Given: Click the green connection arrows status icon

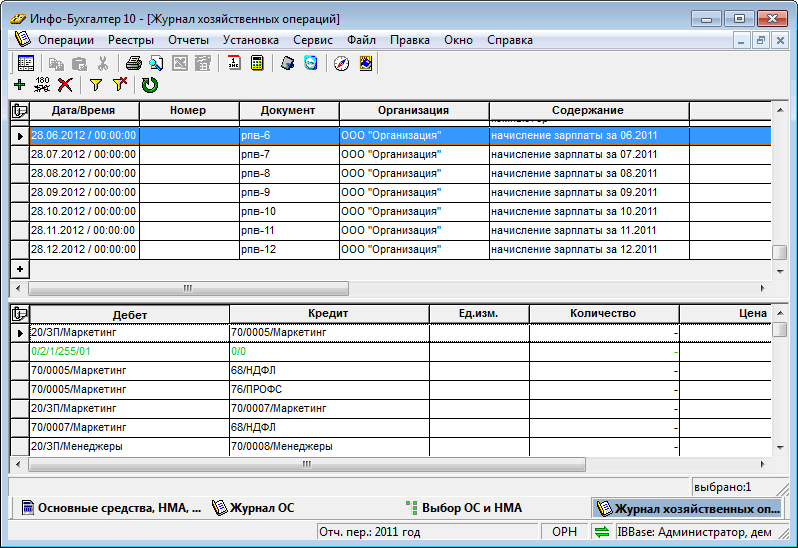Looking at the screenshot, I should tap(602, 532).
